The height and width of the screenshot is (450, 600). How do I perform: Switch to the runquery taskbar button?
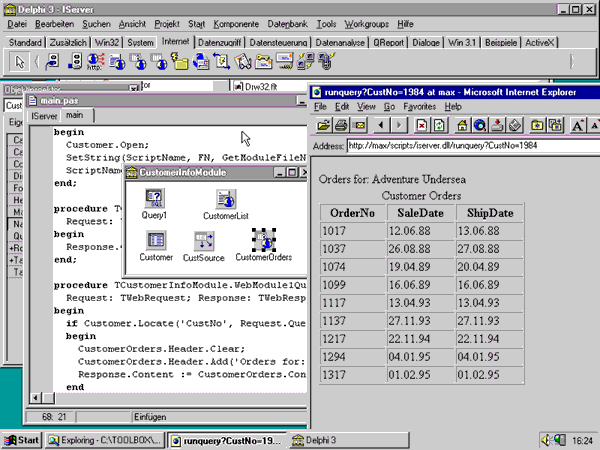tap(227, 440)
